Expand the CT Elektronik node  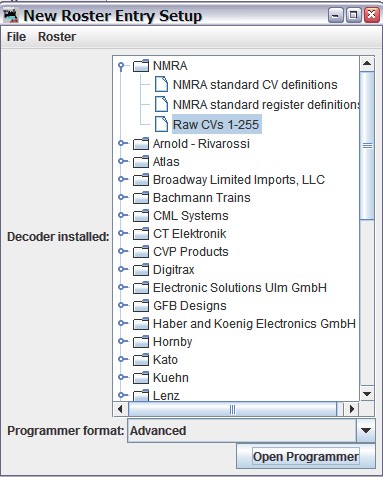tap(123, 233)
